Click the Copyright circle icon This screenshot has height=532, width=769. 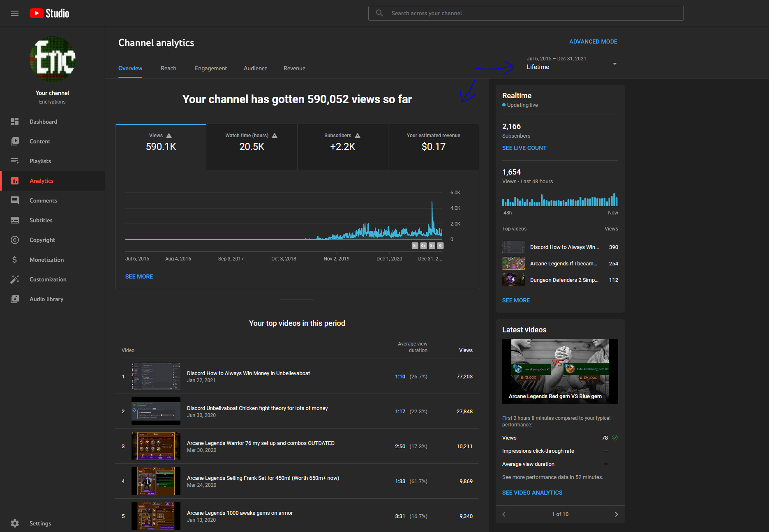(x=15, y=240)
